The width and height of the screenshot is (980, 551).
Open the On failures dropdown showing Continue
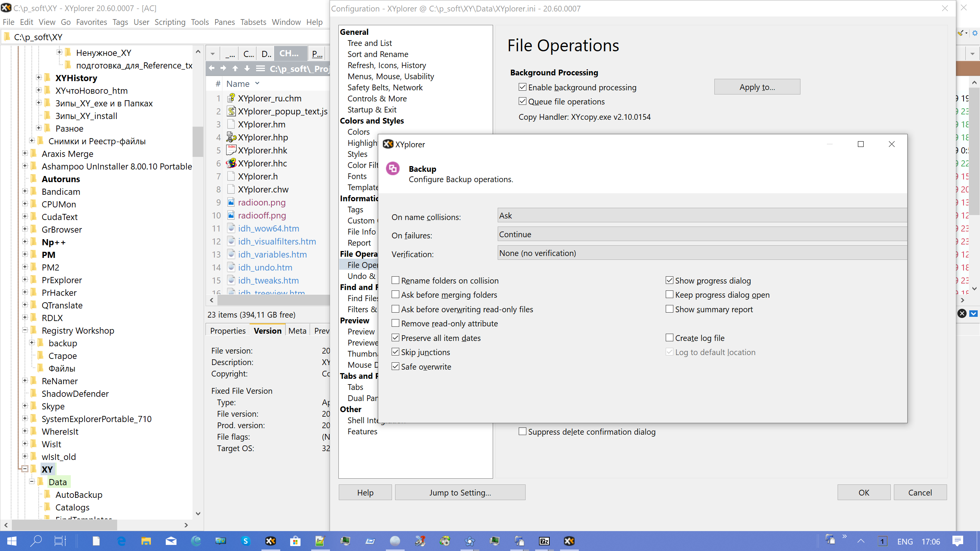702,234
